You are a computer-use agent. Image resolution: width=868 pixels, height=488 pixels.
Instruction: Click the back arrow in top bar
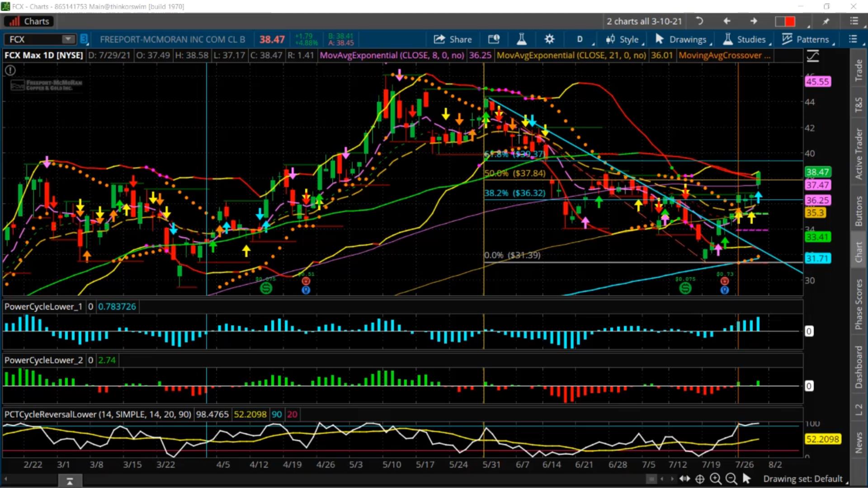pos(726,21)
